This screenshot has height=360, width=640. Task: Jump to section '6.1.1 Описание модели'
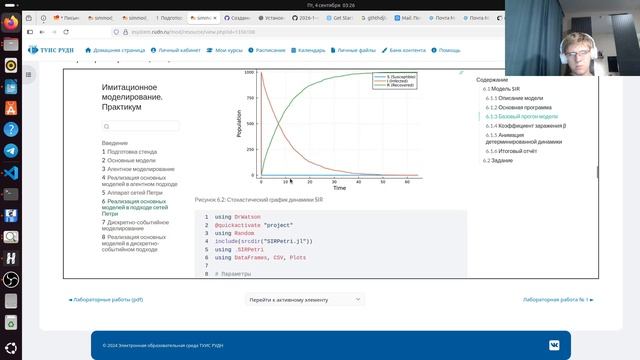(514, 98)
